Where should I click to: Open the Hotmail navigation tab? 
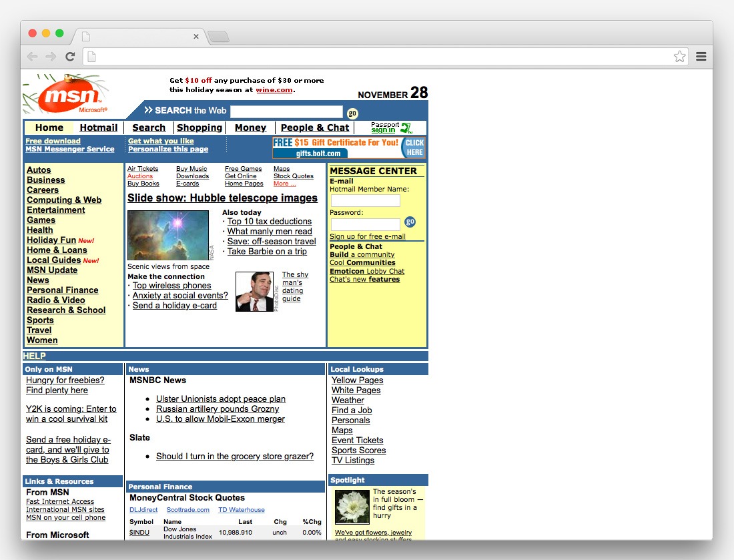click(x=98, y=127)
